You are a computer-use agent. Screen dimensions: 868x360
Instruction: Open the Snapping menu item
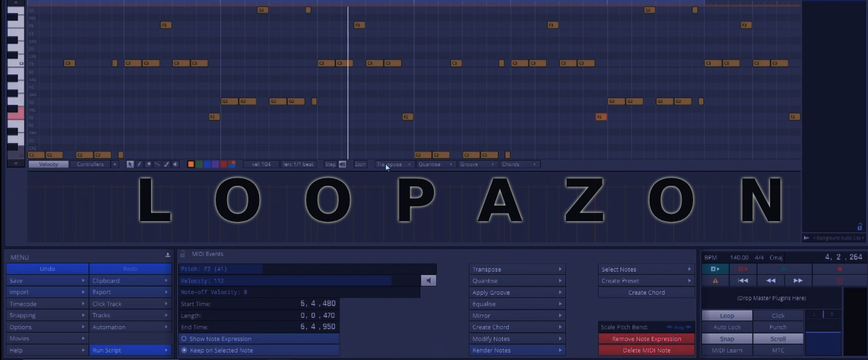pos(47,316)
